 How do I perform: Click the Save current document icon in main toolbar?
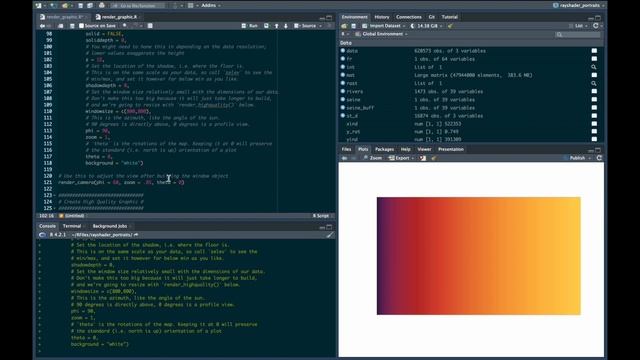80,6
